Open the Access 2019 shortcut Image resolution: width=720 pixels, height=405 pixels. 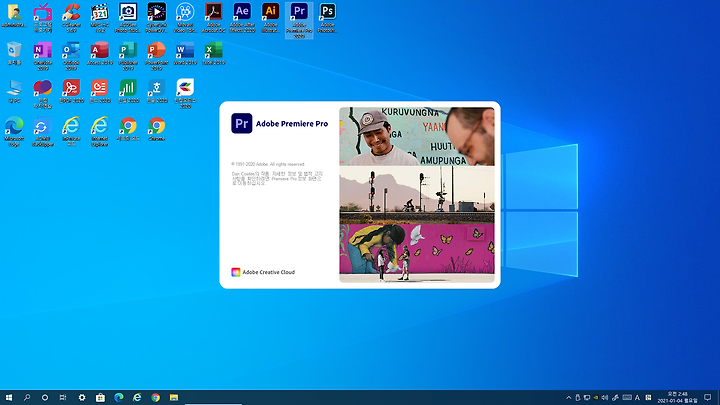[x=100, y=53]
